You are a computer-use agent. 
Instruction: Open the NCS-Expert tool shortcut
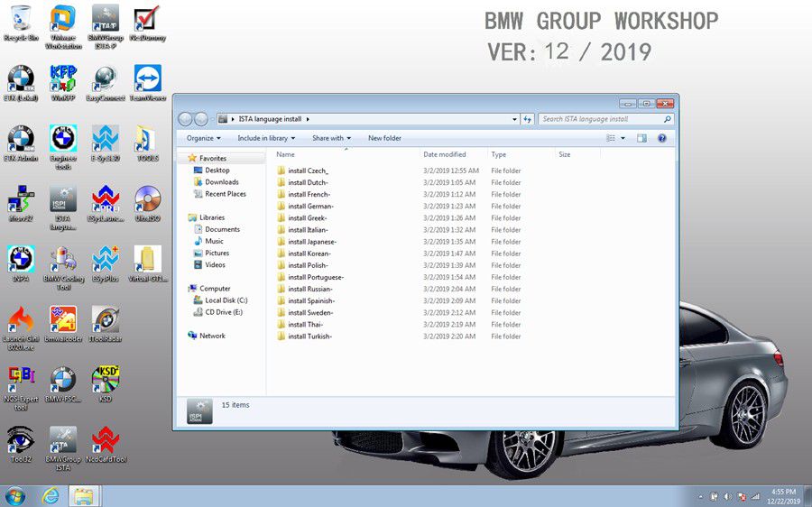(x=21, y=388)
